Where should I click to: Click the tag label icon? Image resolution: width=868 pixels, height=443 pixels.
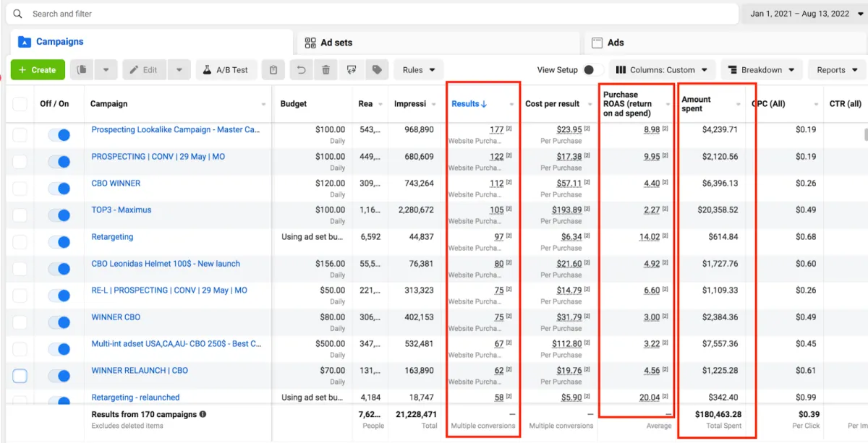pyautogui.click(x=377, y=70)
